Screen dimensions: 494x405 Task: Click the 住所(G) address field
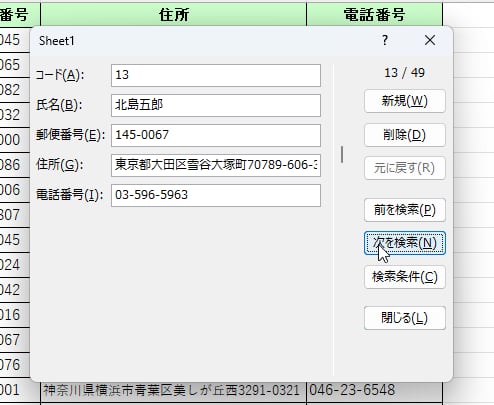(216, 165)
